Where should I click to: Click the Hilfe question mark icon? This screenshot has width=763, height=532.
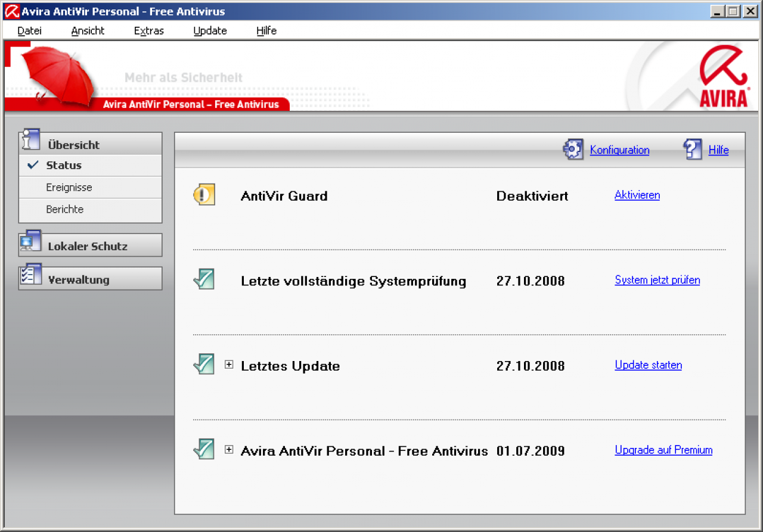(x=693, y=150)
